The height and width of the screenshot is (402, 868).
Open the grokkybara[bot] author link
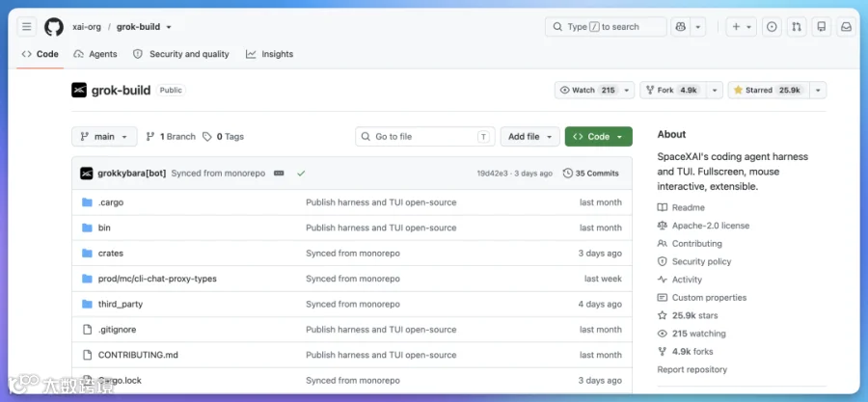point(132,174)
